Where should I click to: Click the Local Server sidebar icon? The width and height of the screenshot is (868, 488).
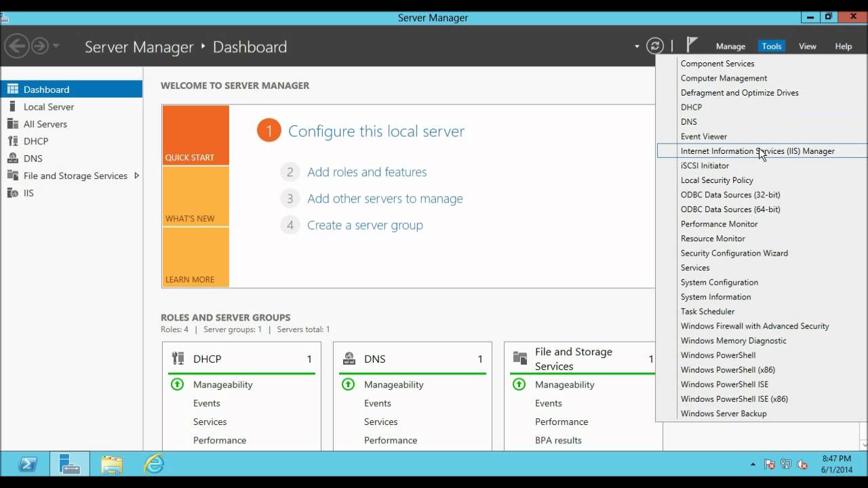12,106
